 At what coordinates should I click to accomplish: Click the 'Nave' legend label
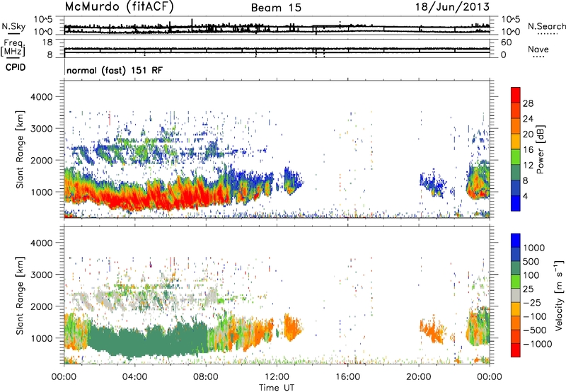click(x=538, y=49)
